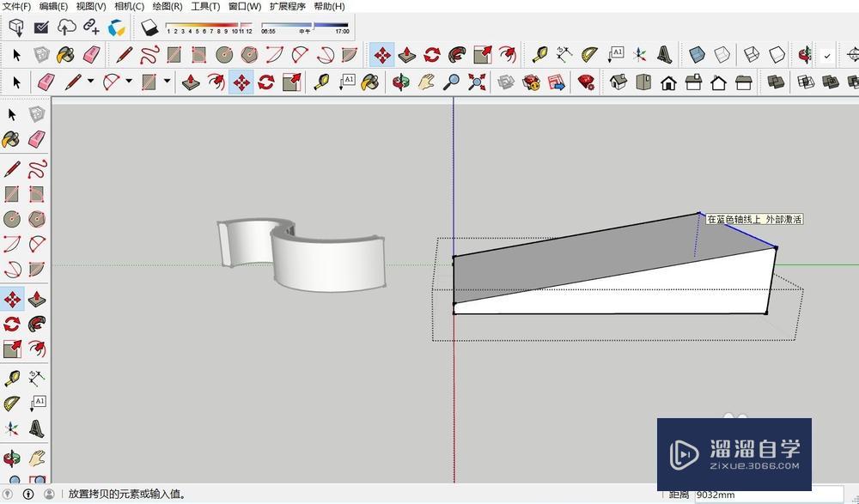Switch to the Top view
This screenshot has height=504, width=859.
click(x=643, y=82)
